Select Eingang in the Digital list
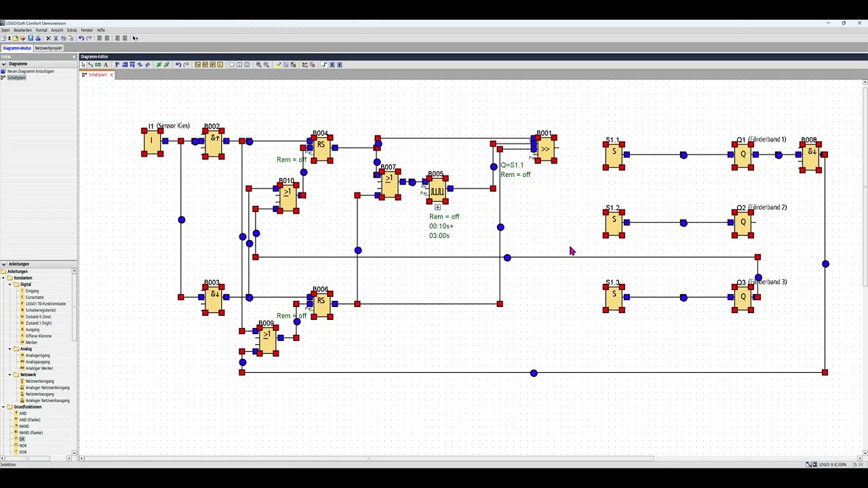 pyautogui.click(x=32, y=291)
